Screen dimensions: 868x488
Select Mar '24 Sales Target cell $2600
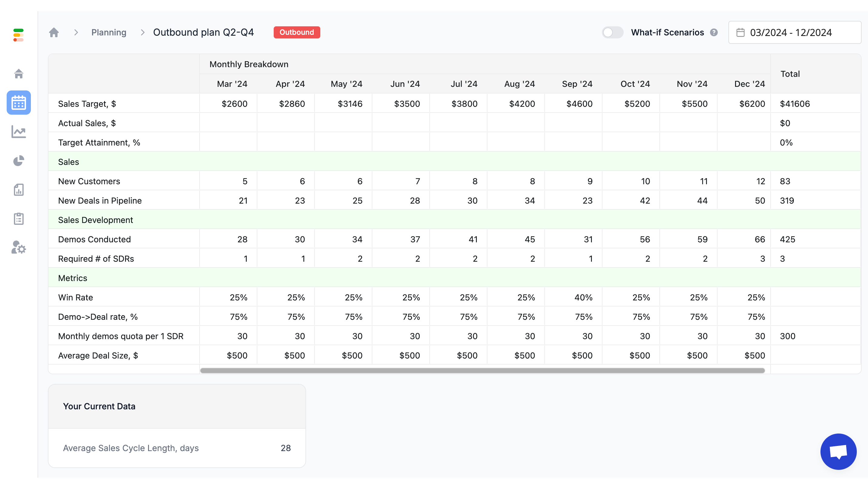(x=234, y=104)
